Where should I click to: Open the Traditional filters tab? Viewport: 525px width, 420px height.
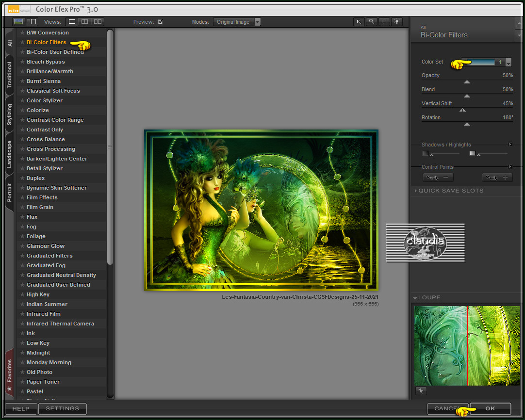click(9, 75)
